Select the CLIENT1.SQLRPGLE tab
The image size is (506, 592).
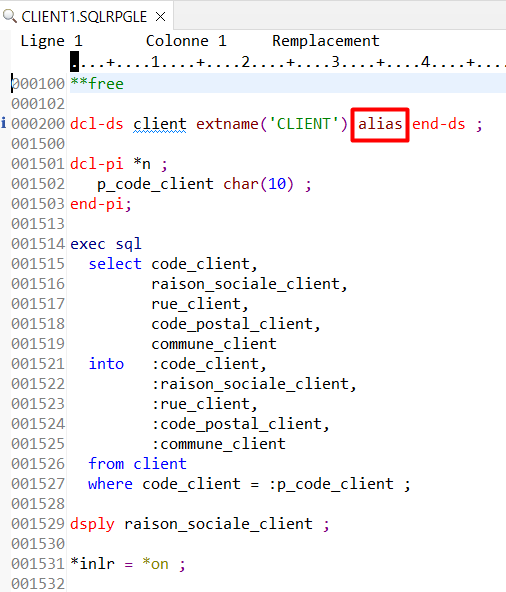click(84, 17)
